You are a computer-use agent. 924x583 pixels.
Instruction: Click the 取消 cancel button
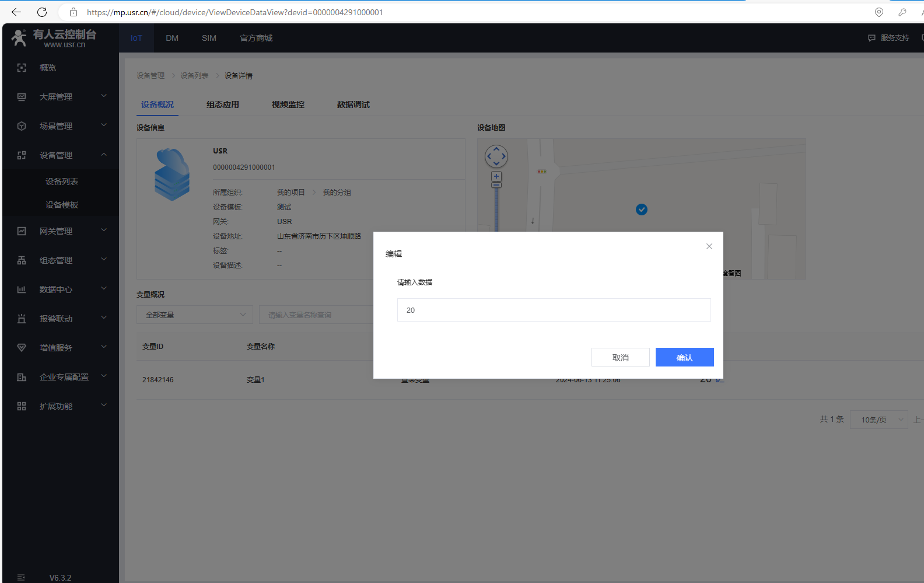620,357
